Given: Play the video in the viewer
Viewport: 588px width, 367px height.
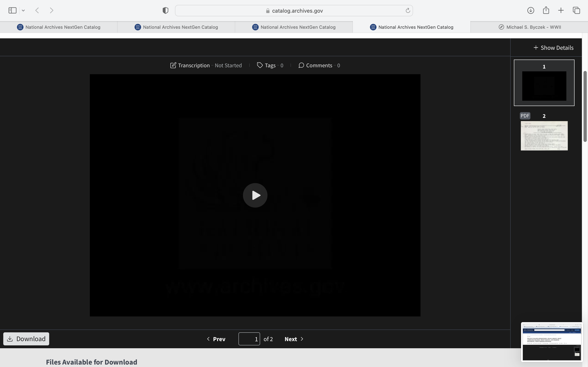Looking at the screenshot, I should click(x=255, y=195).
